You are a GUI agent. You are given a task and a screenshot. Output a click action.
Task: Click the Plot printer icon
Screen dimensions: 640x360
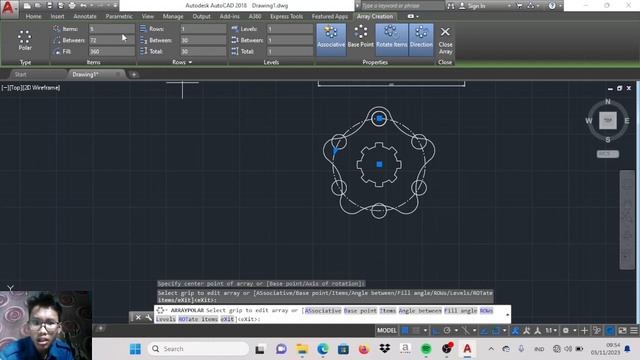pos(72,6)
